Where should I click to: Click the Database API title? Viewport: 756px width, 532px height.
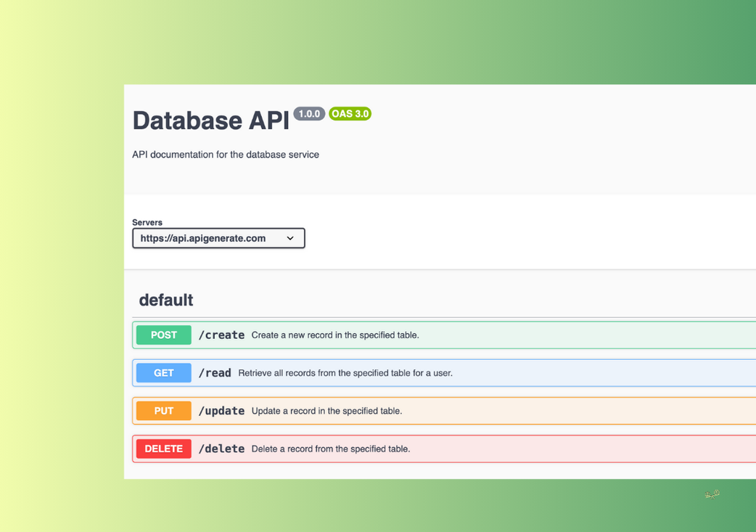[x=210, y=120]
